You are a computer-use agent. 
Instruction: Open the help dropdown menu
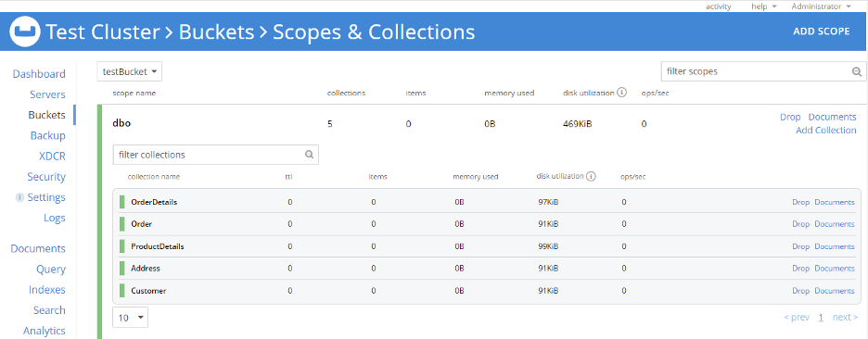[763, 6]
